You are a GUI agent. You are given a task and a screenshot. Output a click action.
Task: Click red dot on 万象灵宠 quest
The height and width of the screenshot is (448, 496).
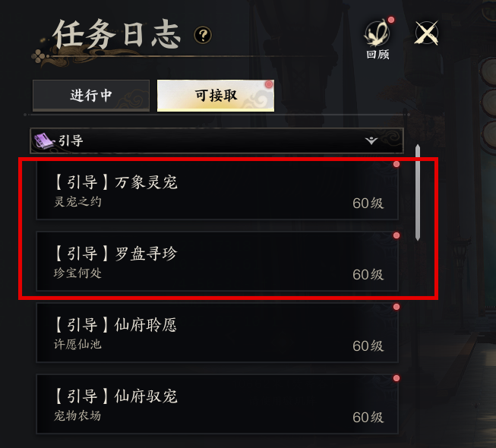pyautogui.click(x=396, y=164)
